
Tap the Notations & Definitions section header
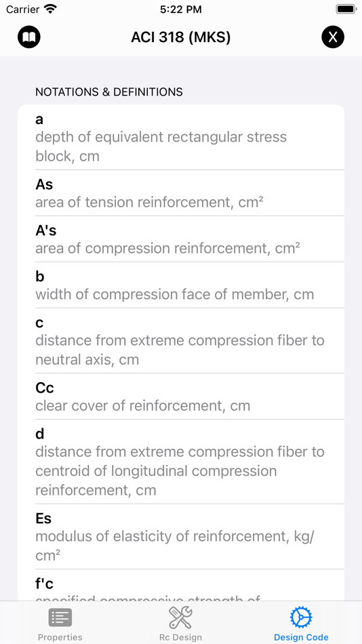109,92
